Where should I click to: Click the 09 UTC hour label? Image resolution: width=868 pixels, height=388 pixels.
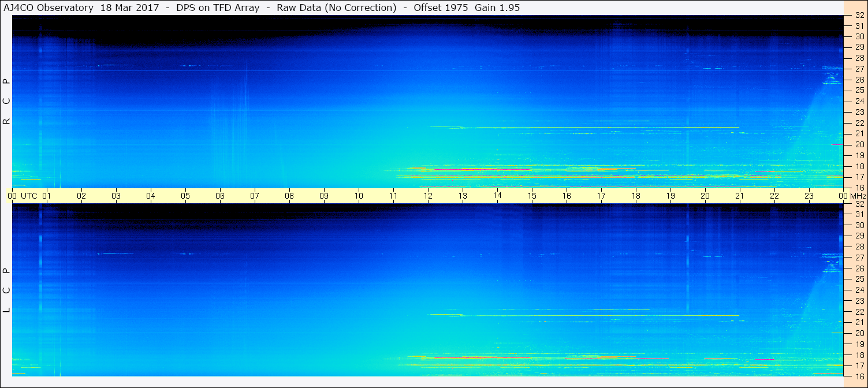(x=324, y=196)
